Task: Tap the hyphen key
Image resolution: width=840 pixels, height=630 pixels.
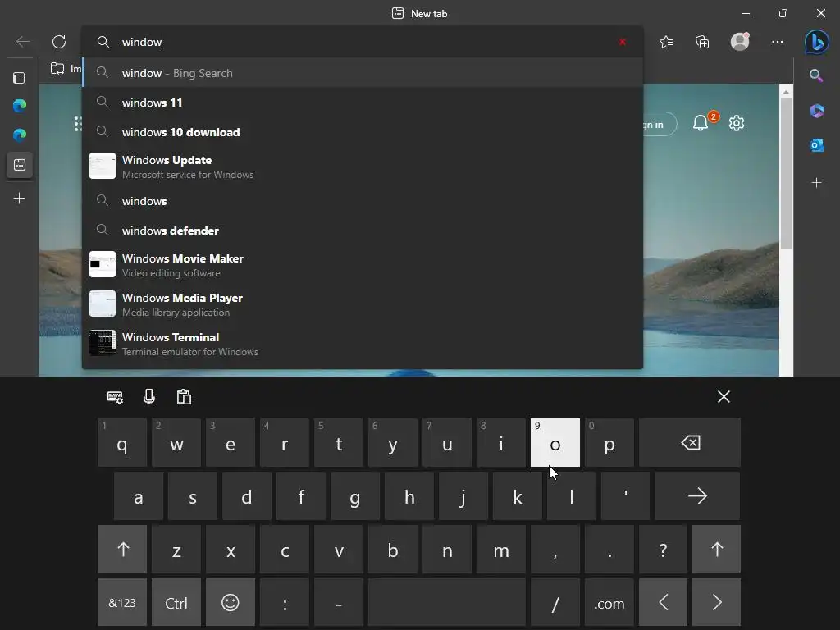Action: pos(339,602)
